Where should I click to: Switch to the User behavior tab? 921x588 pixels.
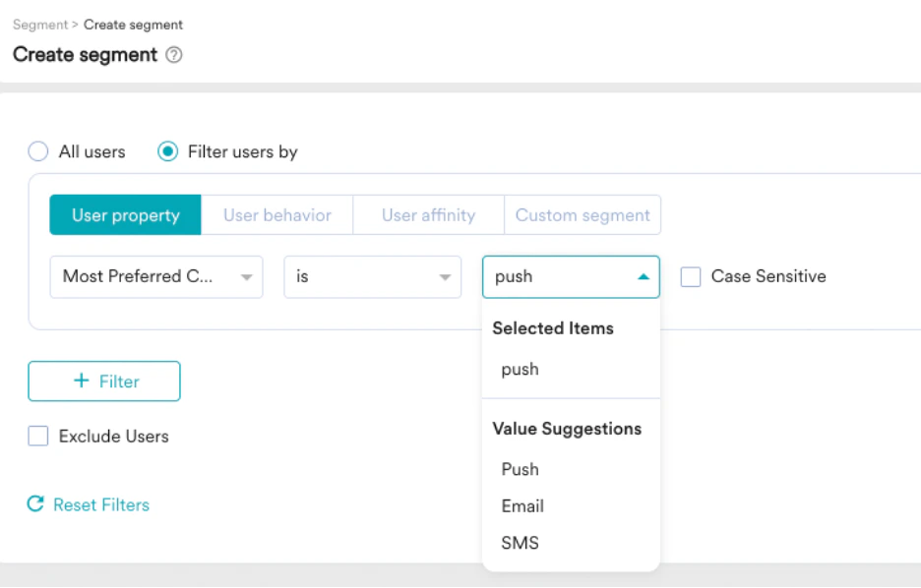276,215
